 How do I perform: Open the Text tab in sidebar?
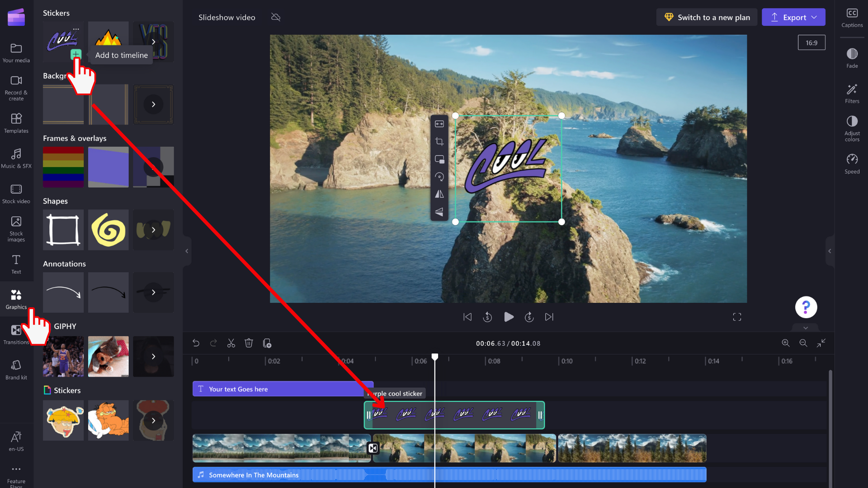click(x=16, y=264)
